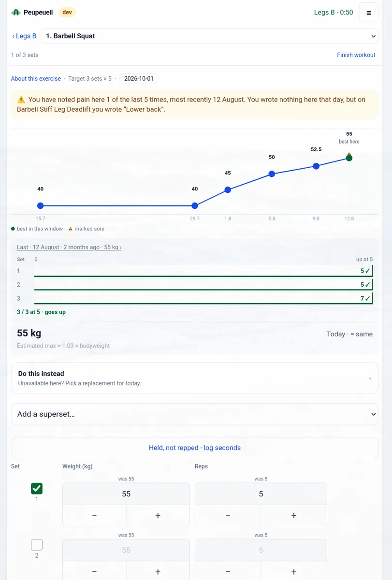This screenshot has width=392, height=580.
Task: Click the set 2 reps field
Action: (x=261, y=550)
